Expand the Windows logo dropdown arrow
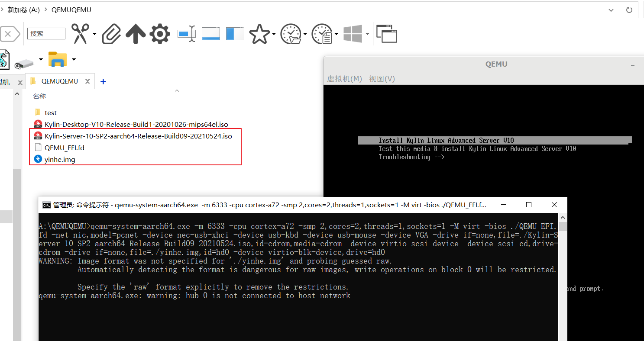The width and height of the screenshot is (644, 341). click(367, 34)
